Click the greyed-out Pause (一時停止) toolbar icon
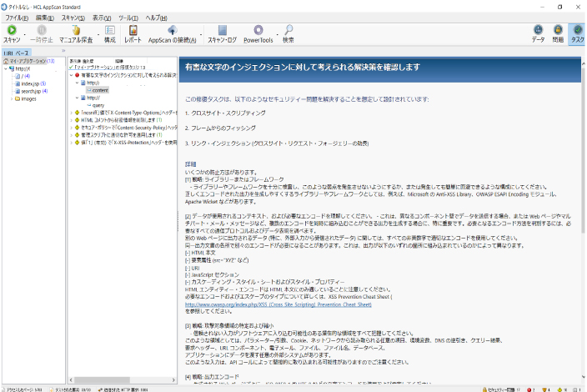The width and height of the screenshot is (587, 392). pos(42,30)
